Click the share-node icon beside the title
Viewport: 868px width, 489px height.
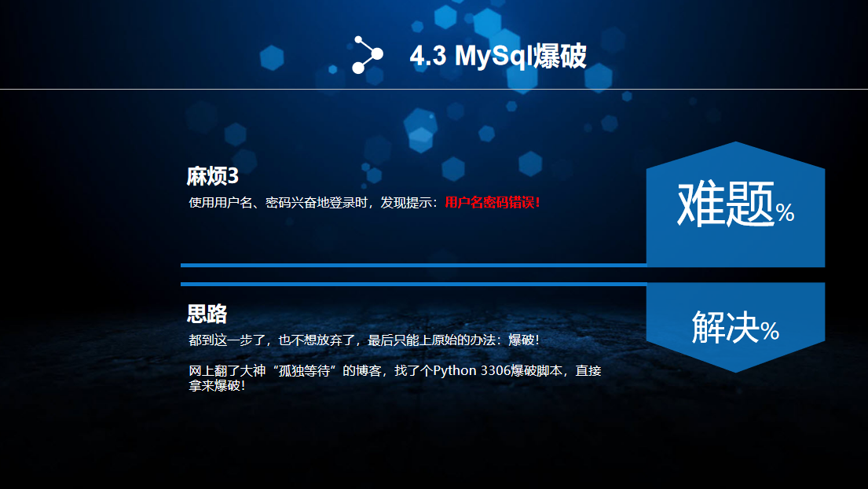[368, 55]
